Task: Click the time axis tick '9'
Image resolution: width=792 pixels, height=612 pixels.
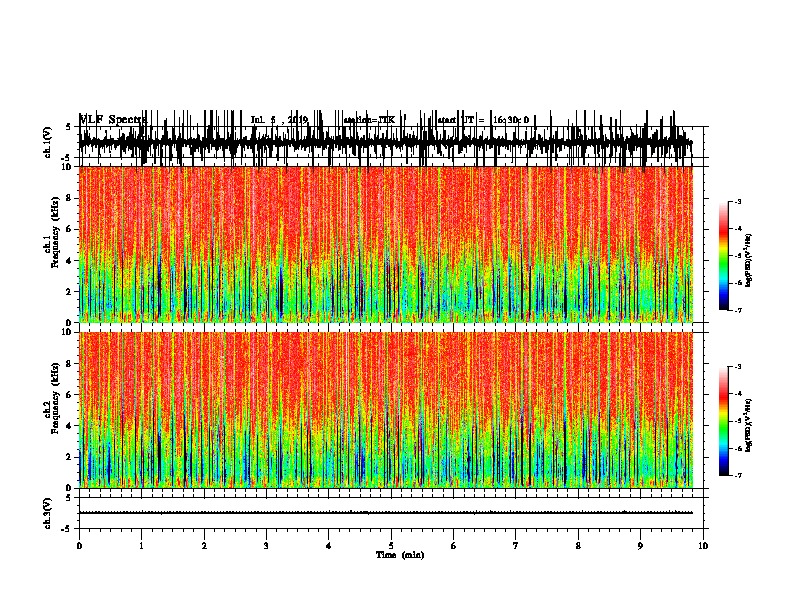Action: coord(640,546)
